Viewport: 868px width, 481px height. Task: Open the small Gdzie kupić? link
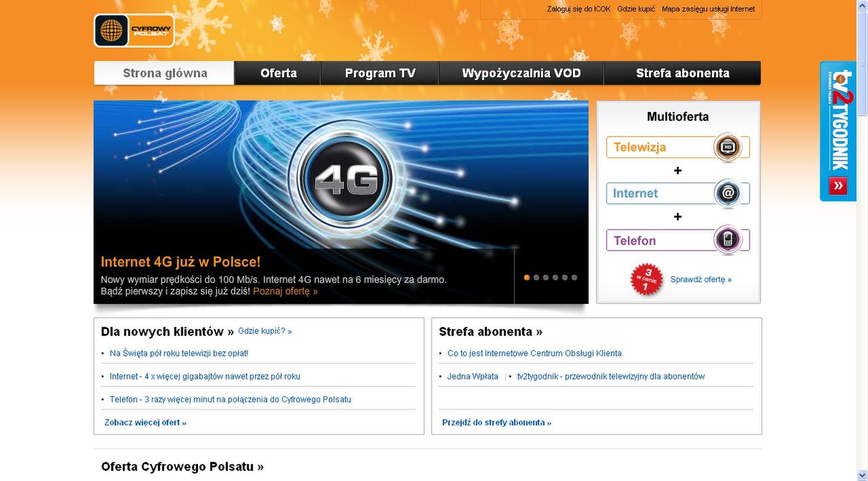(x=264, y=332)
